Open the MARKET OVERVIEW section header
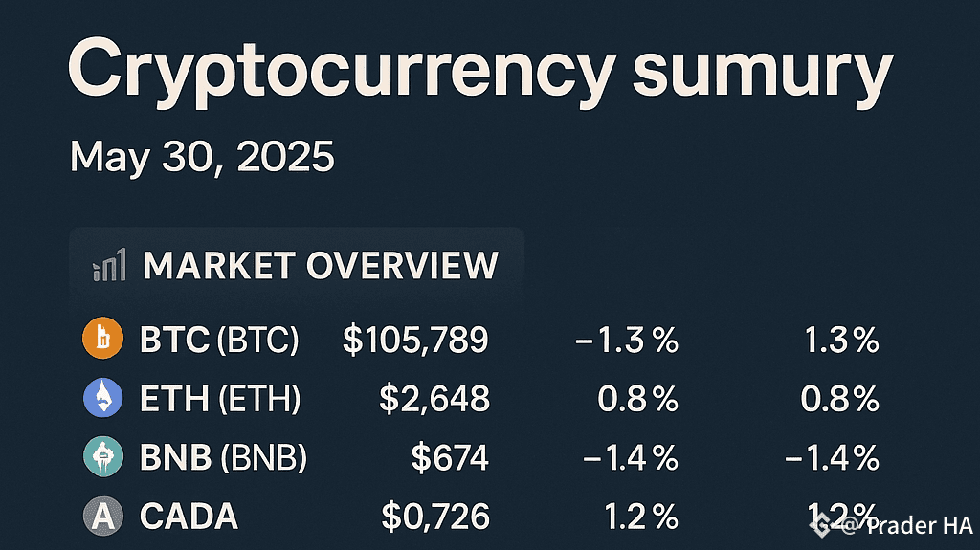Viewport: 980px width, 550px height. pyautogui.click(x=320, y=266)
